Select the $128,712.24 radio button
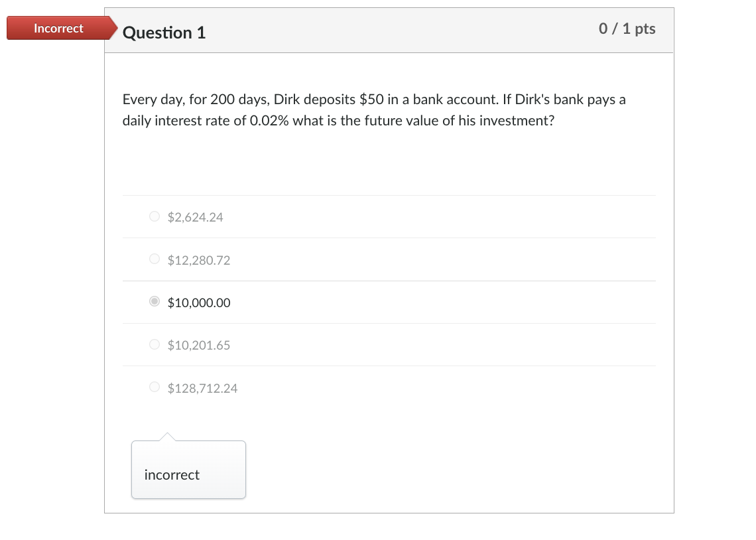 tap(154, 387)
